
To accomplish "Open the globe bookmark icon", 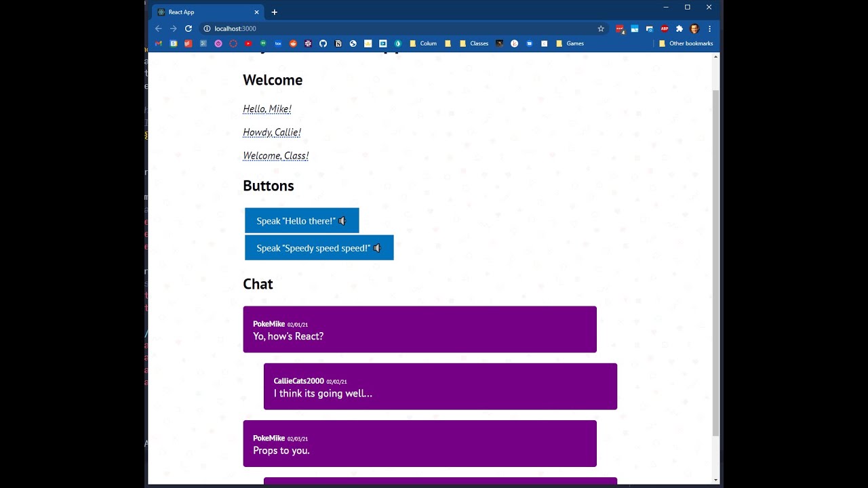I will pos(353,43).
